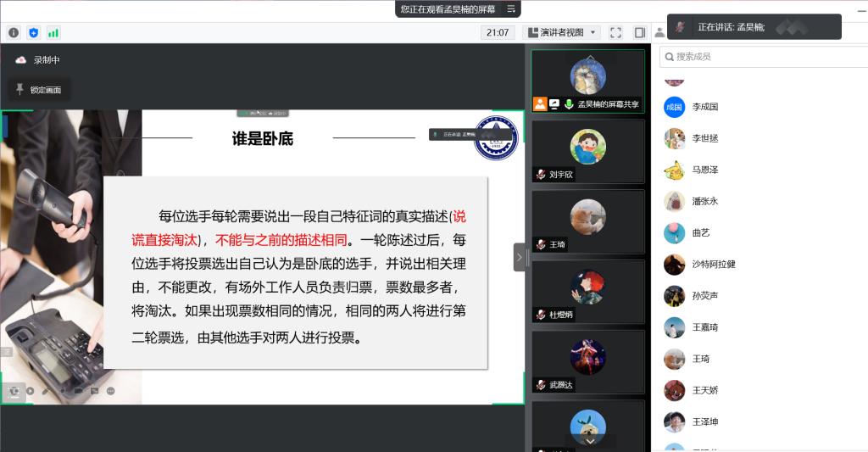This screenshot has width=868, height=452.
Task: Check the green network signal icon
Action: point(53,32)
